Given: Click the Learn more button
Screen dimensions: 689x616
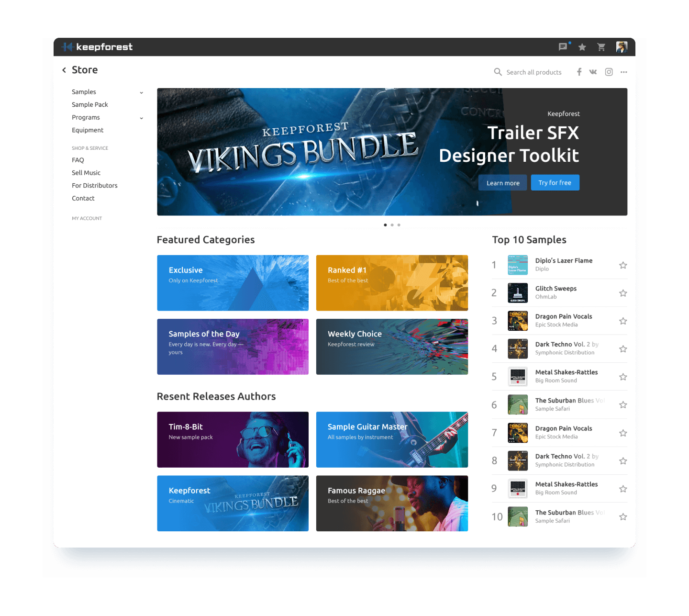Looking at the screenshot, I should coord(503,183).
